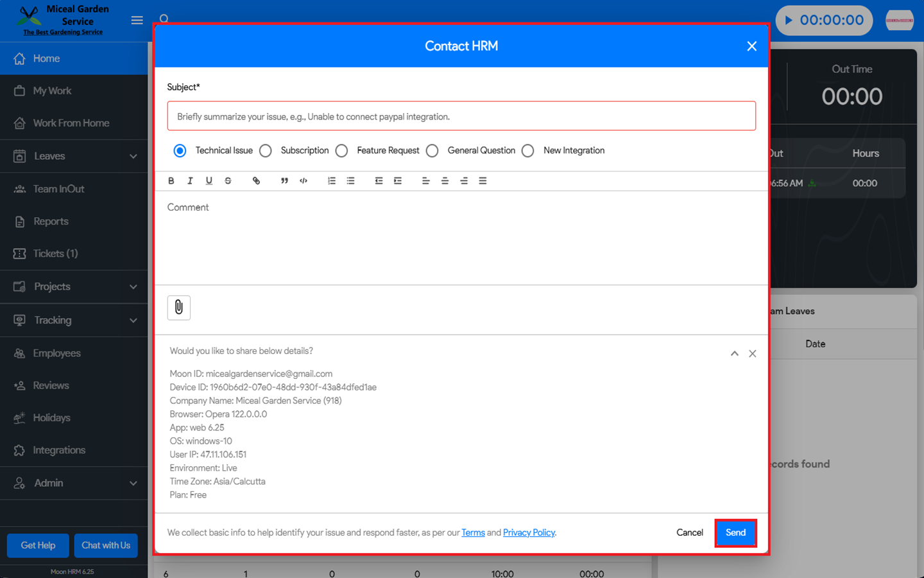
Task: Insert a hyperlink using the link icon
Action: (256, 181)
